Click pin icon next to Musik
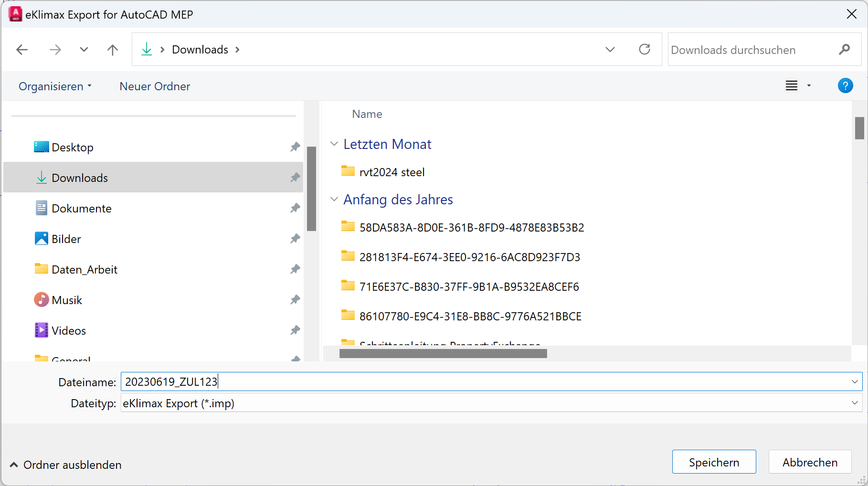Image resolution: width=868 pixels, height=486 pixels. point(295,300)
